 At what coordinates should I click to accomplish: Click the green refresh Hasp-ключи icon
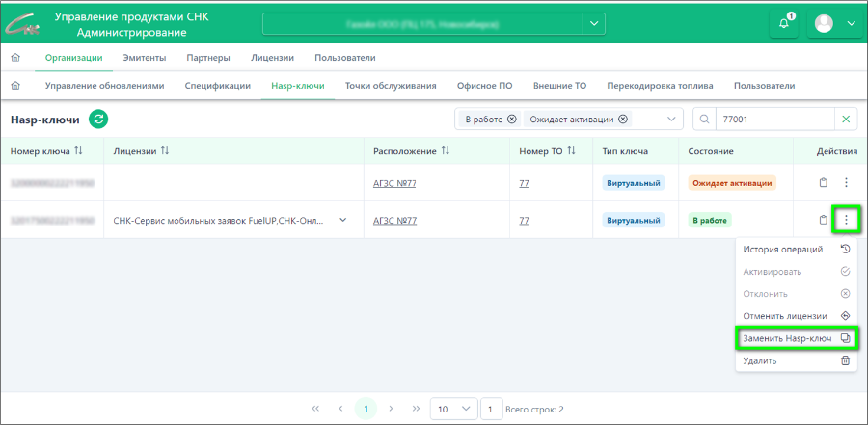(x=98, y=120)
